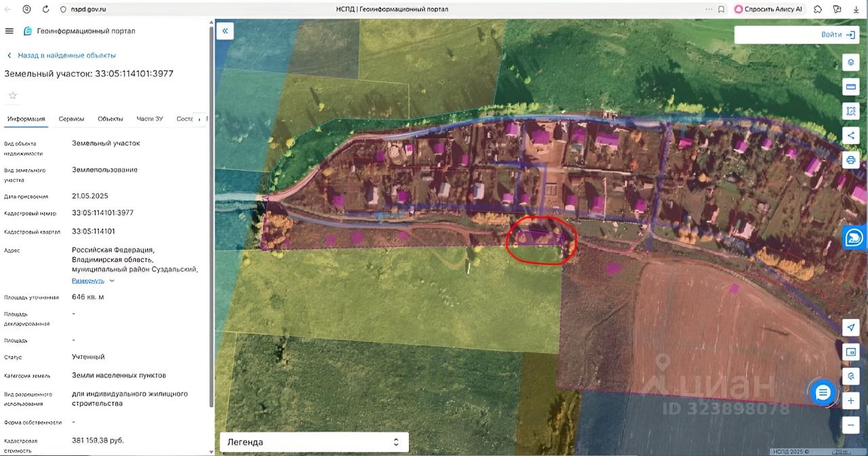Zoom out on the map
The image size is (868, 456).
click(x=850, y=425)
